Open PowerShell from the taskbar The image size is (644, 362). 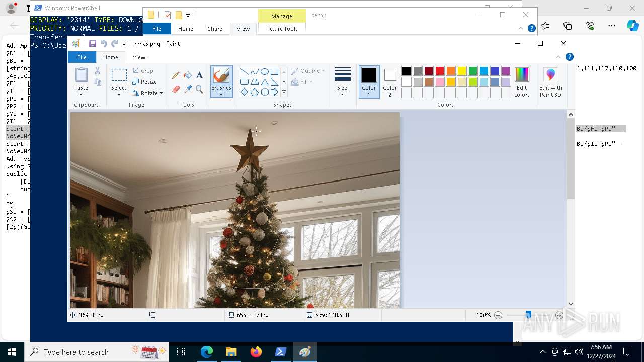(x=281, y=352)
